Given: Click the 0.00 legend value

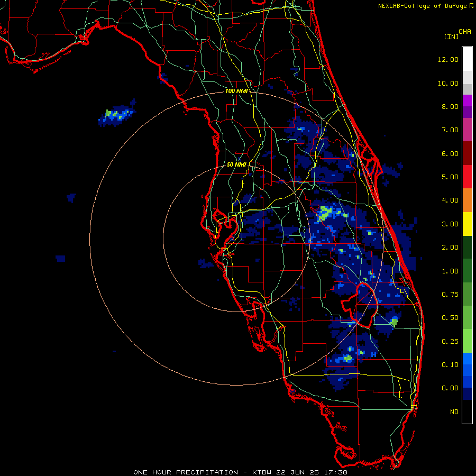Looking at the screenshot, I should (450, 388).
